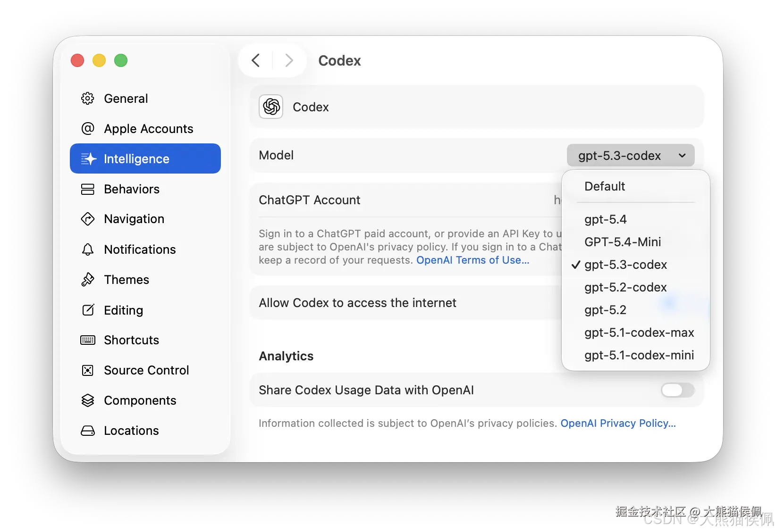This screenshot has height=532, width=776.
Task: Open Apple Accounts settings pane
Action: pos(145,129)
